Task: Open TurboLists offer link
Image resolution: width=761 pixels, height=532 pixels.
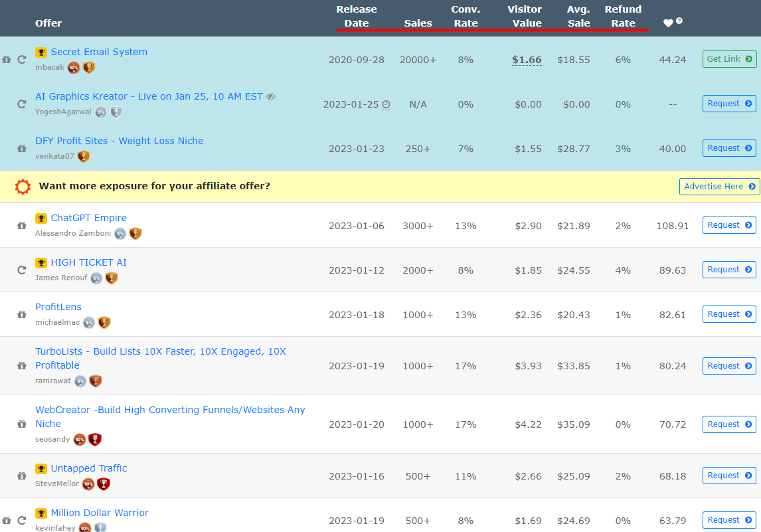Action: (161, 358)
